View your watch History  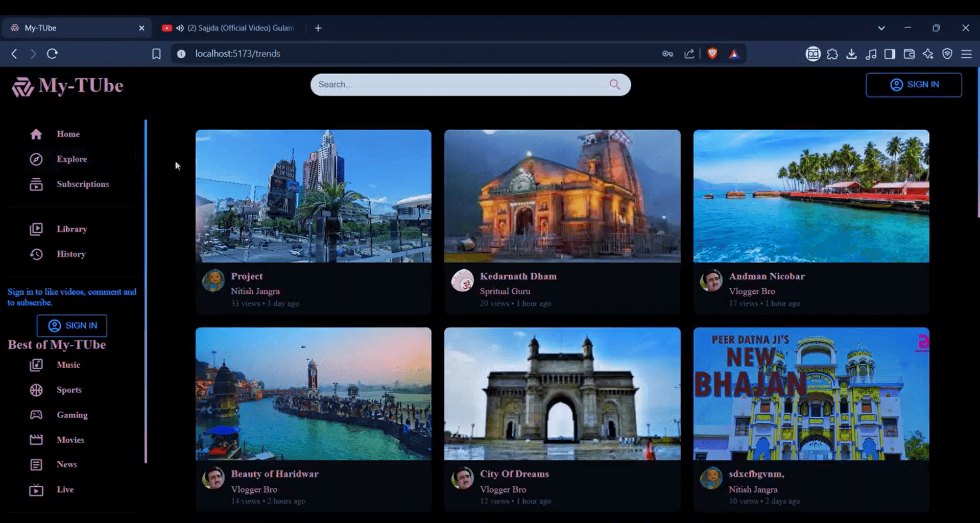pos(71,254)
